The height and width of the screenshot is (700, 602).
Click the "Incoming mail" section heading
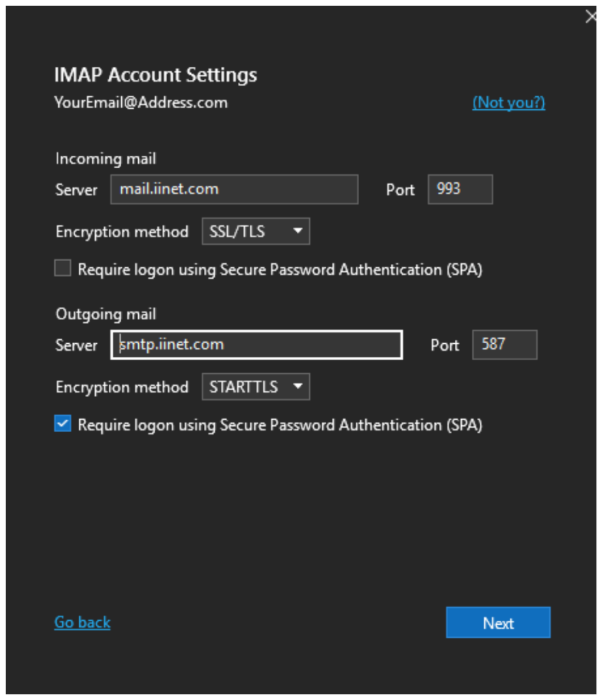(x=106, y=159)
